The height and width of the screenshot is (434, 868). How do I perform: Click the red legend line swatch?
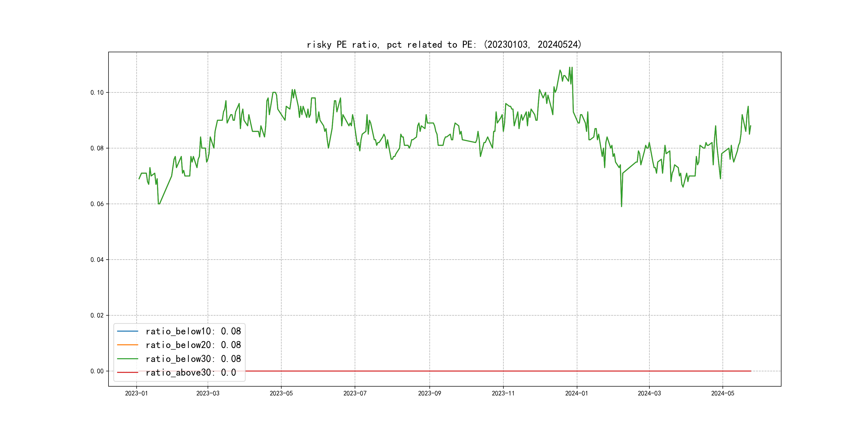(127, 373)
